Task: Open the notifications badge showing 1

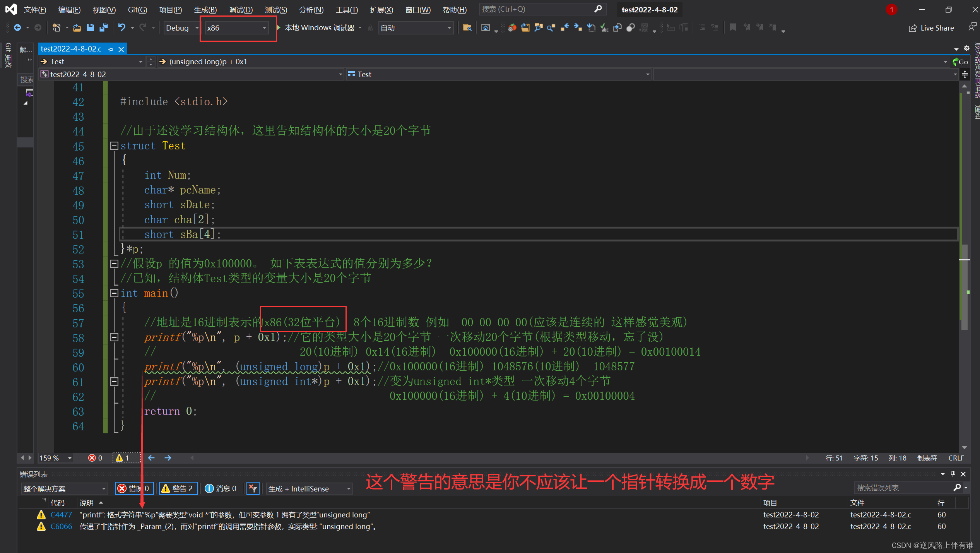Action: 891,10
